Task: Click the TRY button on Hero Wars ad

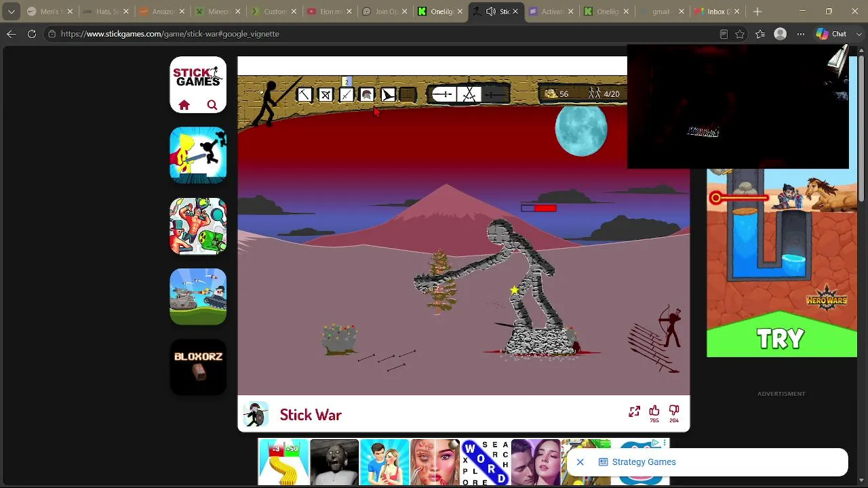Action: [781, 338]
